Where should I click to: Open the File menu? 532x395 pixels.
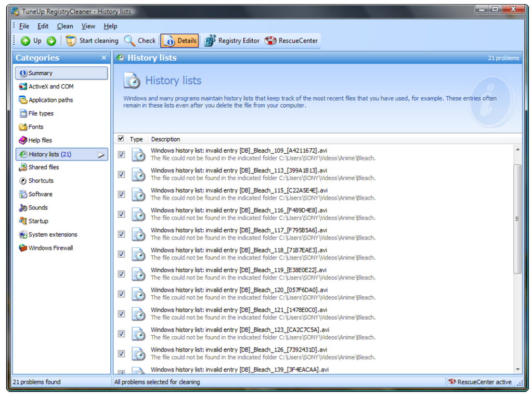coord(24,26)
